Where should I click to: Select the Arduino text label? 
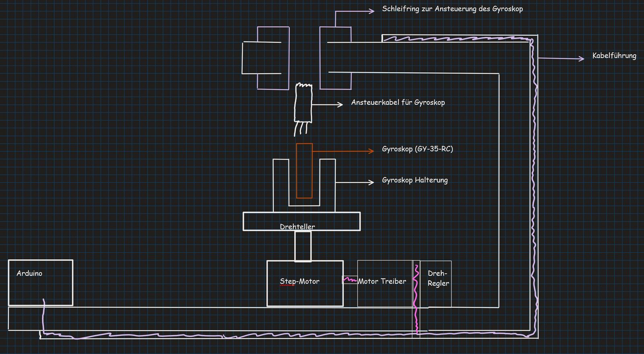pos(29,273)
